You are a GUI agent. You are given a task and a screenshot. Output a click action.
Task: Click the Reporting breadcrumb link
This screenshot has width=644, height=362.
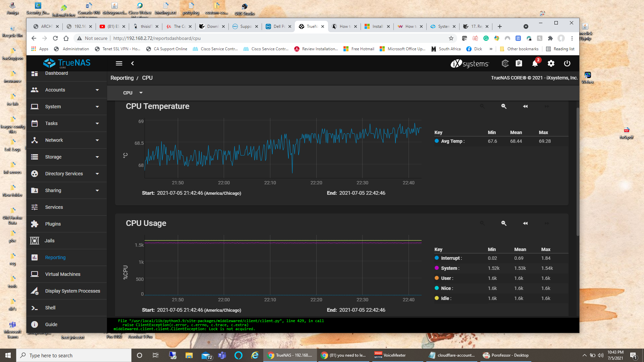122,78
